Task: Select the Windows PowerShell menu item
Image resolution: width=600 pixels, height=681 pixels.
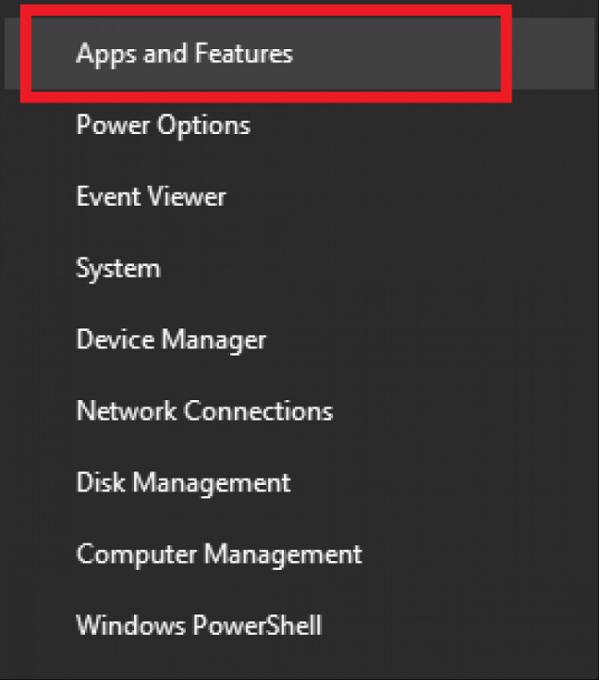Action: (199, 625)
